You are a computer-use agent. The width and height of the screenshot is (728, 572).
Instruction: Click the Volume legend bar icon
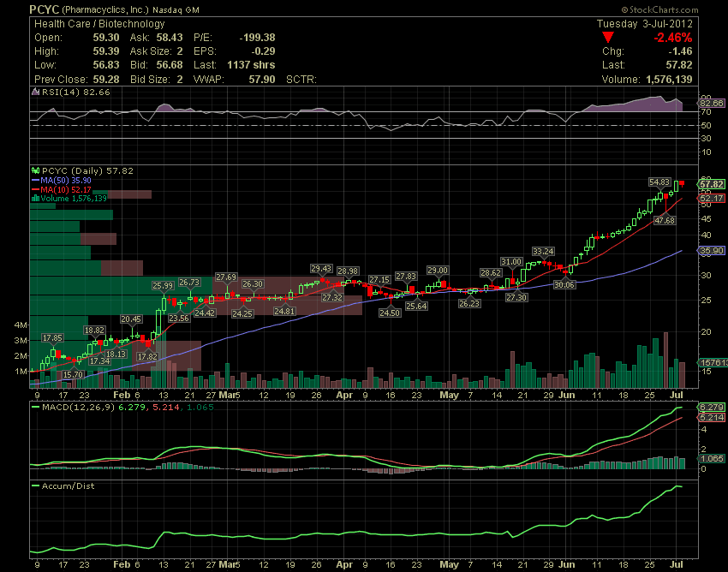pyautogui.click(x=35, y=199)
